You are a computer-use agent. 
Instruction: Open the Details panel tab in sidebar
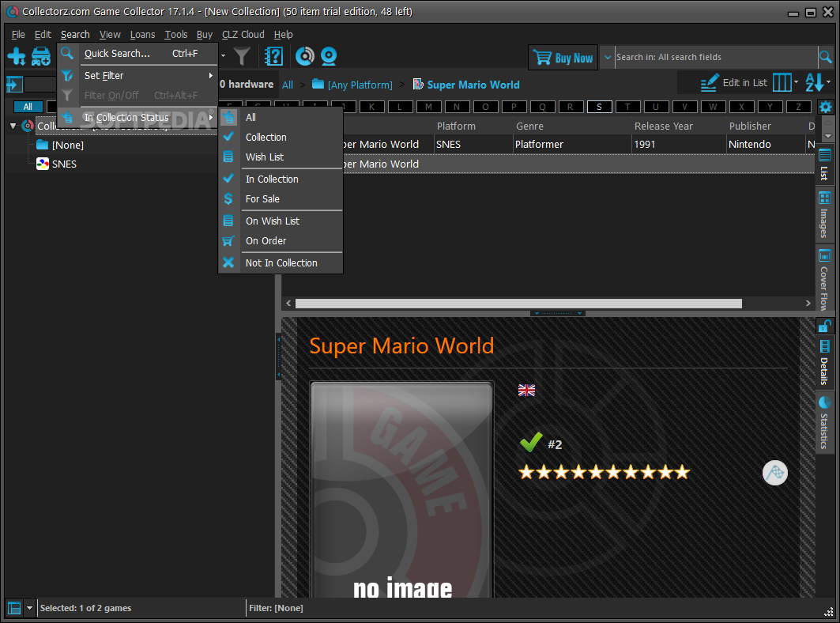[x=824, y=362]
